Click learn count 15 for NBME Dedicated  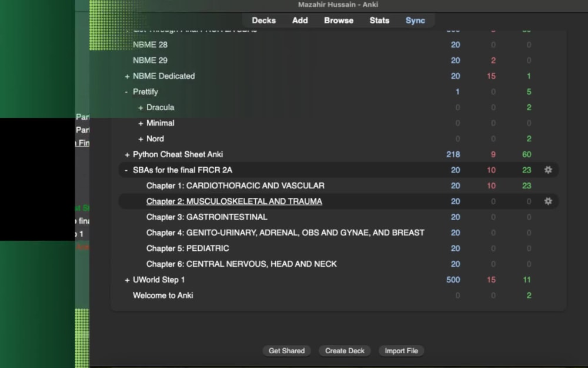tap(491, 76)
